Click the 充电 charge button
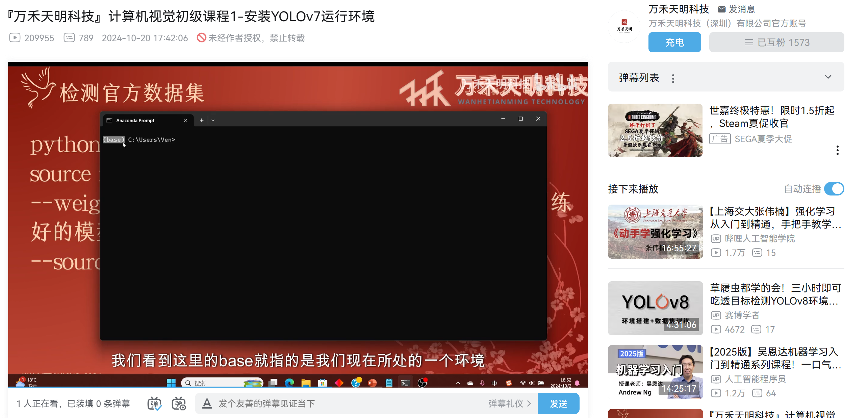This screenshot has height=418, width=868. coord(674,42)
